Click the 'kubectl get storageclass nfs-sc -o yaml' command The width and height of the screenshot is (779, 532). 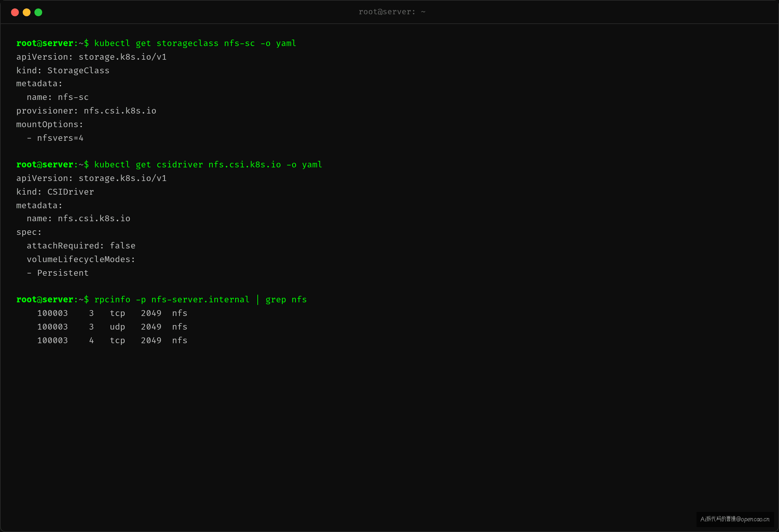(195, 43)
